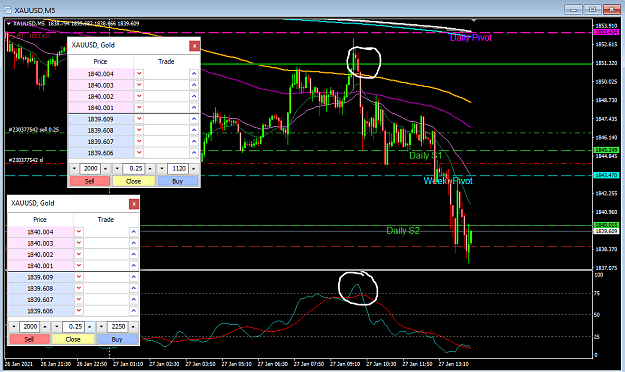Click blue up arrow beside 1840.004 in 2250 panel
This screenshot has height=372, width=625.
point(134,232)
